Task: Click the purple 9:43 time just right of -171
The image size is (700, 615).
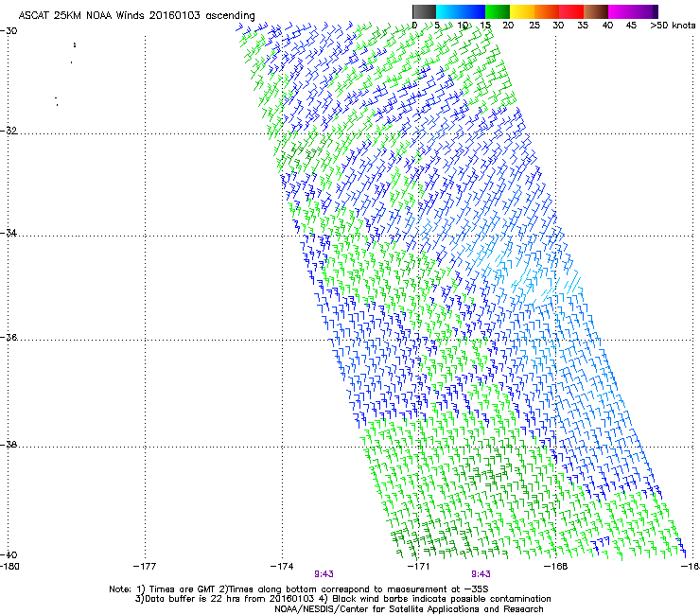Action: (481, 574)
